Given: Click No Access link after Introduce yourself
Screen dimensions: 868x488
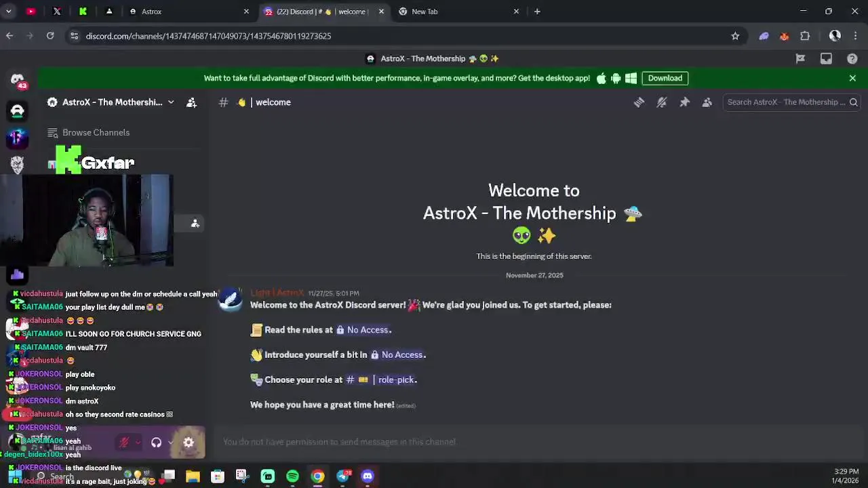Looking at the screenshot, I should coord(397,355).
